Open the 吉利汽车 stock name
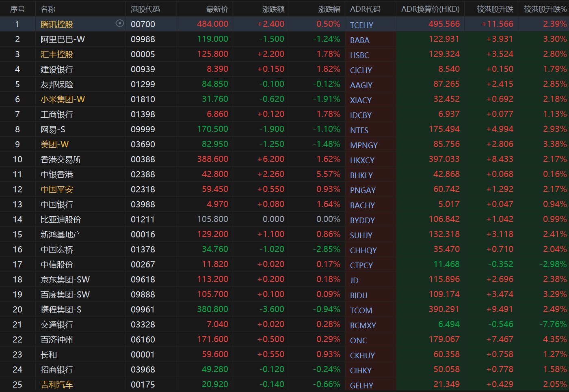569x392 pixels. [x=57, y=385]
